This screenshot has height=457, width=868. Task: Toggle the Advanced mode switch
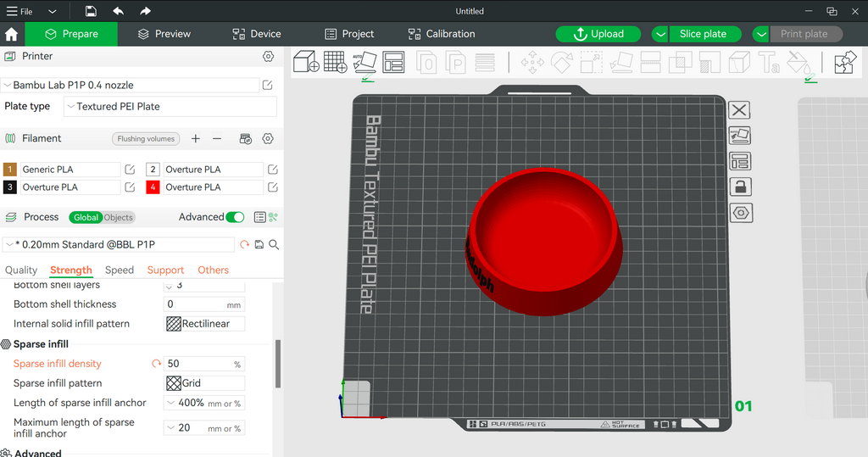pos(236,217)
